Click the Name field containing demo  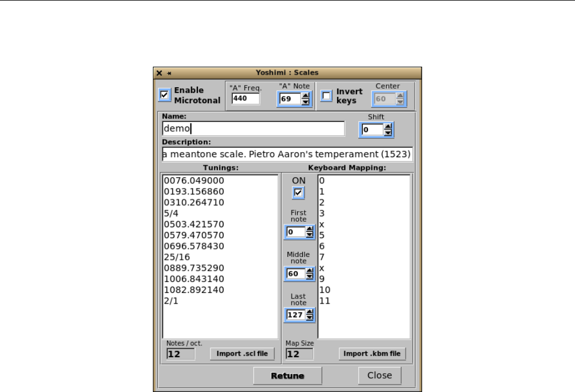tap(253, 128)
